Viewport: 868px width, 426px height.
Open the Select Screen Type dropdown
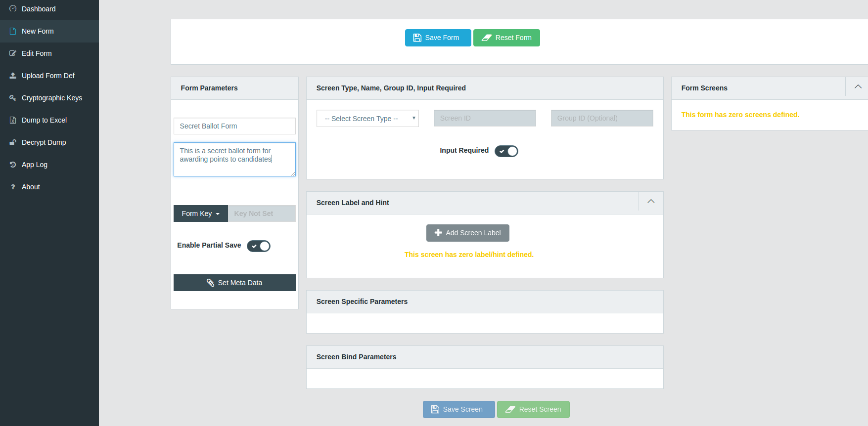(x=367, y=119)
